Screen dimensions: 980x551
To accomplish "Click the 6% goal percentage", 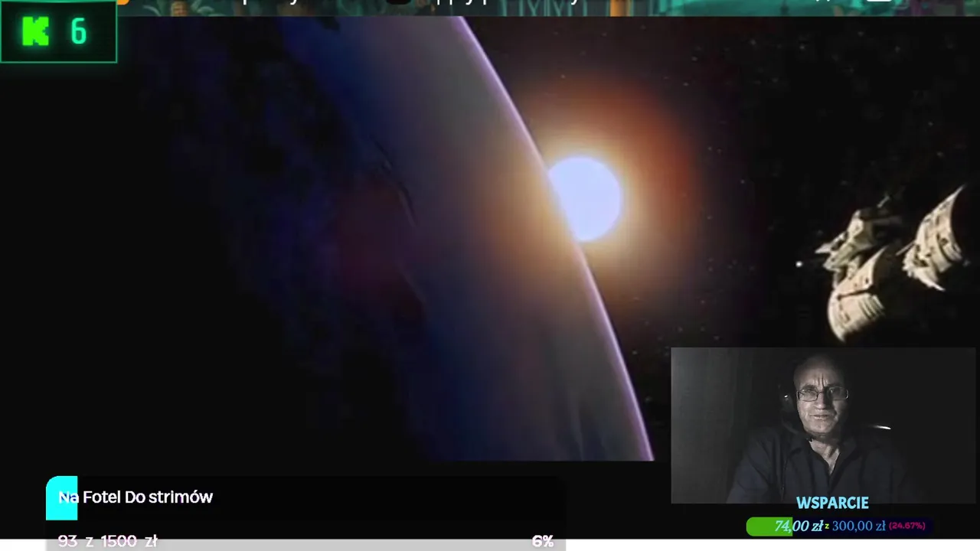I will tap(542, 541).
